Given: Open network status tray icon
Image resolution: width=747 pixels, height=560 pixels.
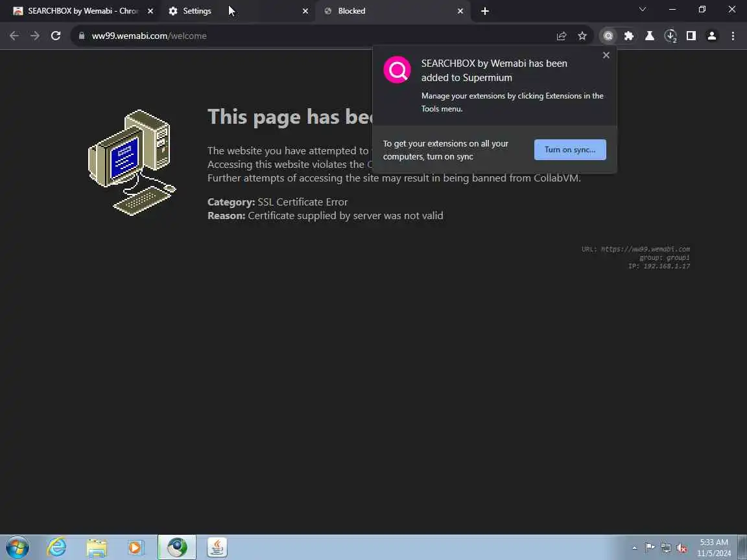Looking at the screenshot, I should (x=665, y=548).
